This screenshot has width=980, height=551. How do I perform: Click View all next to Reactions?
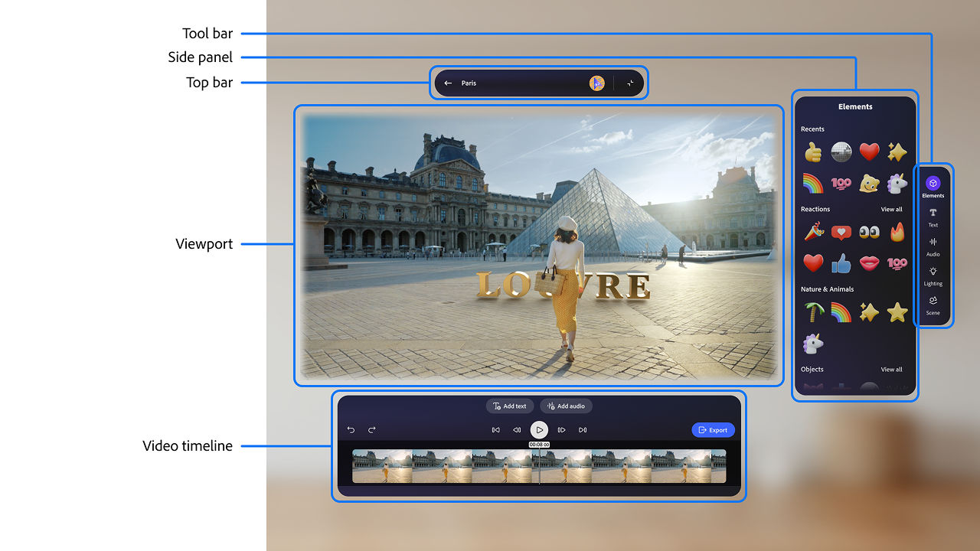(891, 209)
